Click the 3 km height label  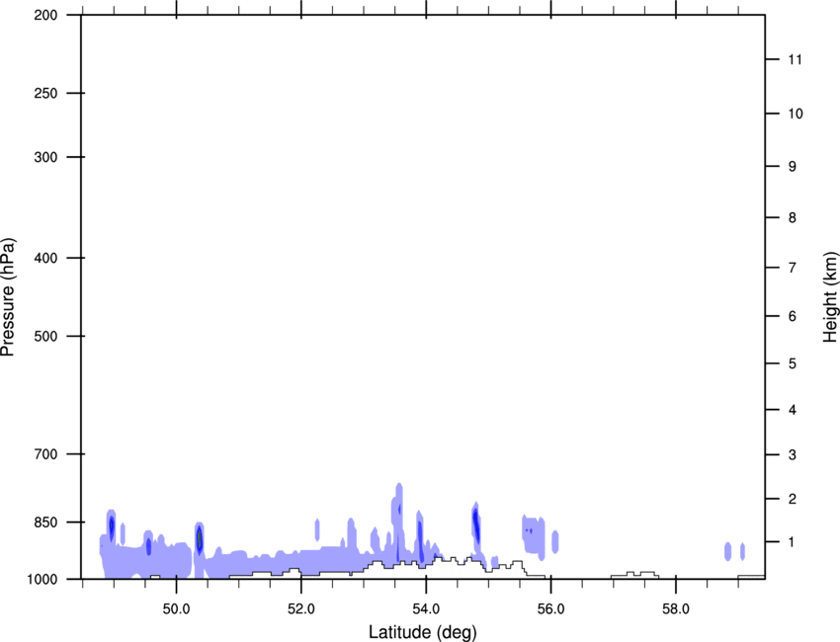793,455
